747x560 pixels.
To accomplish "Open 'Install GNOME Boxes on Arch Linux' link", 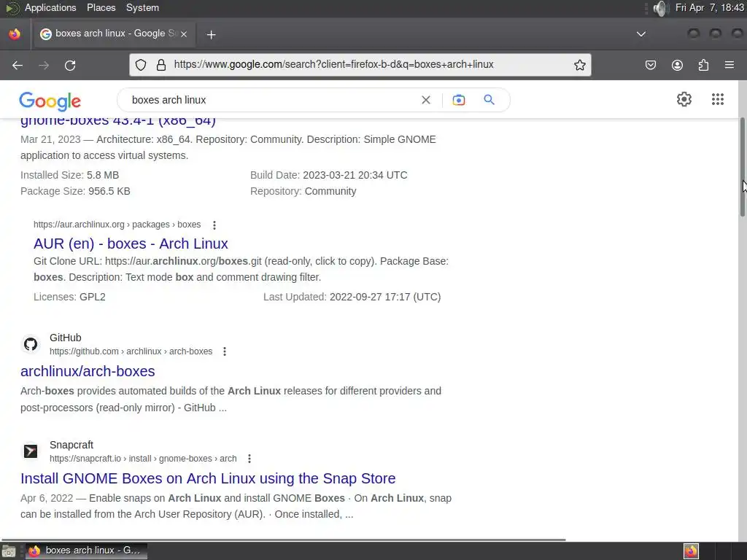I will coord(208,478).
